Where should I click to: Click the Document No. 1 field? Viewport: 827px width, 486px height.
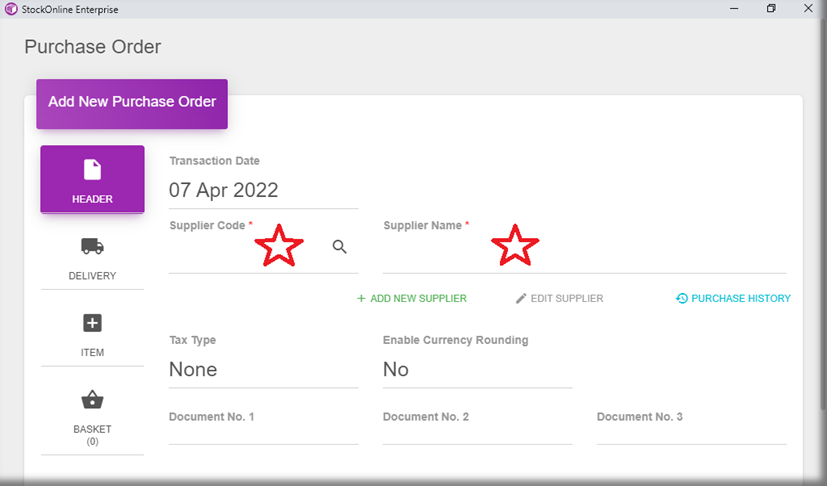tap(263, 434)
